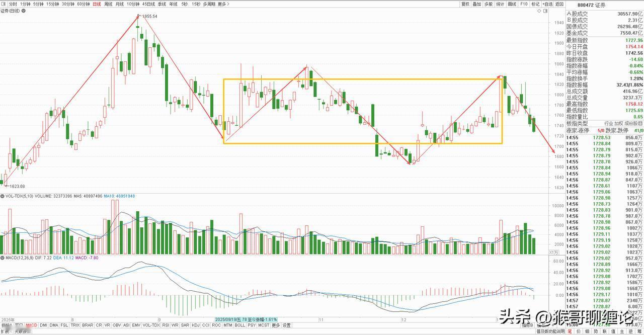Select the BRAR indicator tab

point(88,325)
